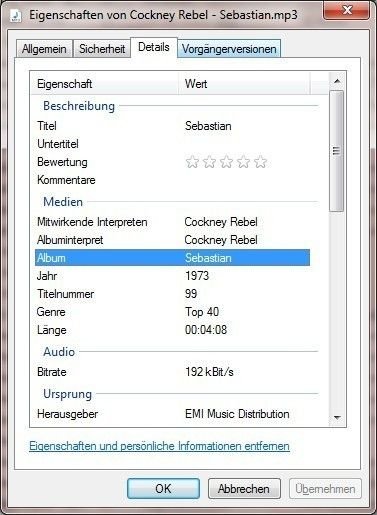
Task: Set rating to one star
Action: 192,162
